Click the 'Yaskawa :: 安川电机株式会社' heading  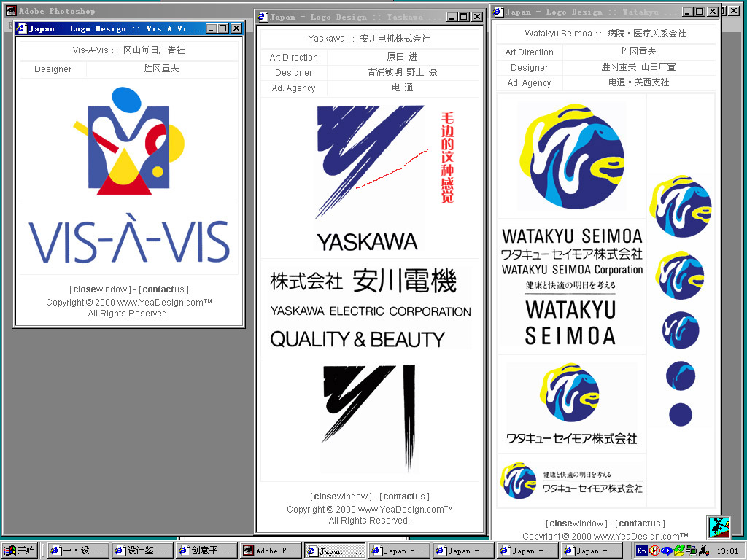pyautogui.click(x=369, y=39)
